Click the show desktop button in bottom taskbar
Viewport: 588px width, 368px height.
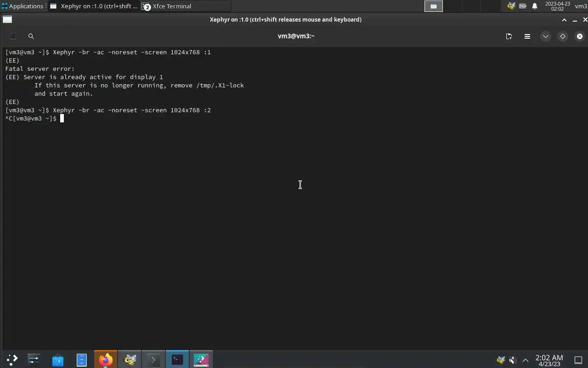coord(578,360)
